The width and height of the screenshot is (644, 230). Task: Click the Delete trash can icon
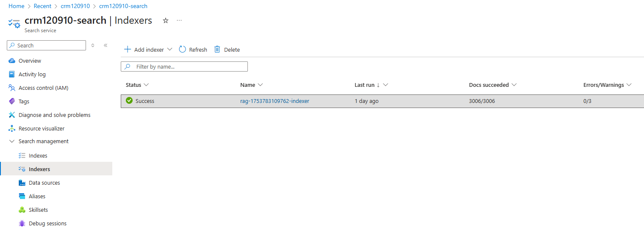tap(217, 49)
